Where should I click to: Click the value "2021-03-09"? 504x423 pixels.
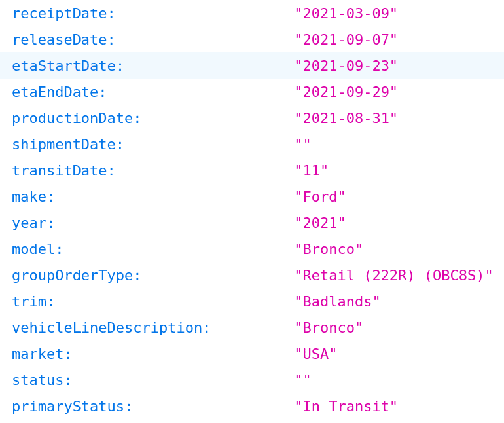point(346,14)
